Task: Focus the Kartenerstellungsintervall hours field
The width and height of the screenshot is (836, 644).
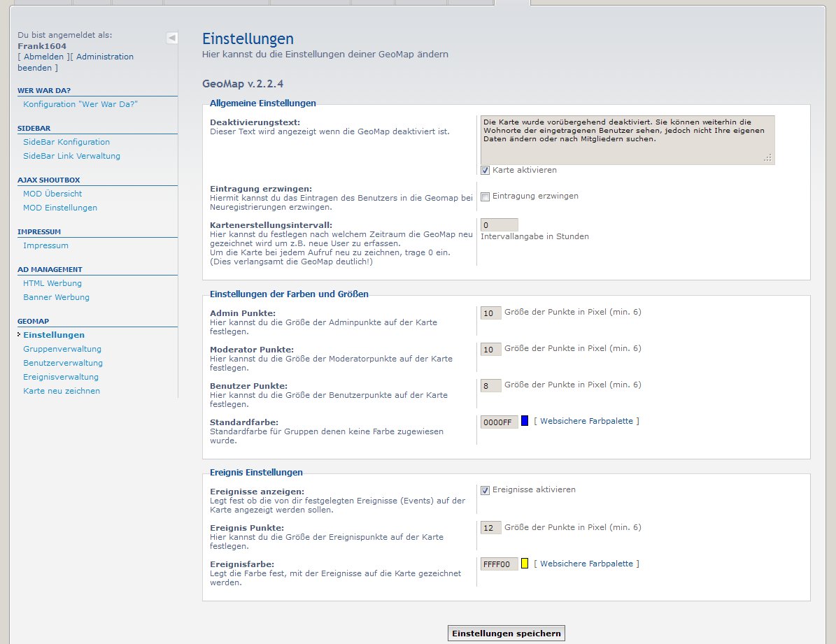Action: point(499,225)
